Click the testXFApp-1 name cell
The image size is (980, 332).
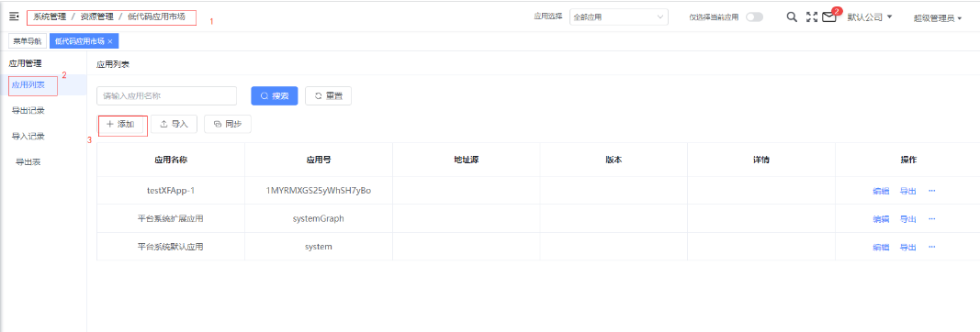point(171,191)
